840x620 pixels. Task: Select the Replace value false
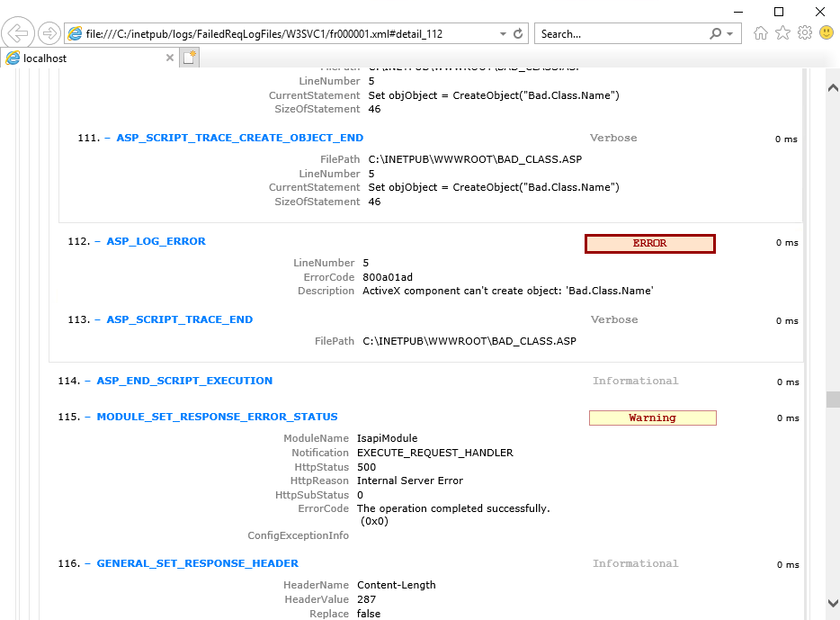(x=369, y=614)
